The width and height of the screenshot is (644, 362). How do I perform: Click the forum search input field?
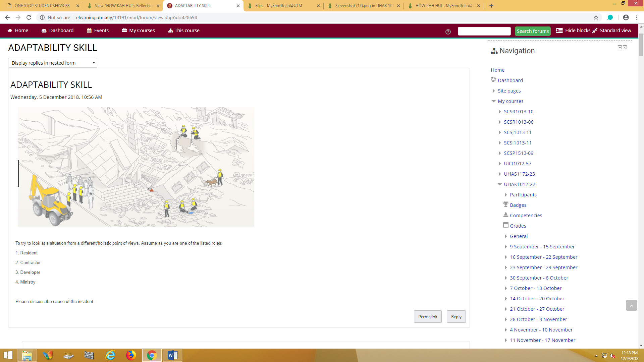coord(484,31)
